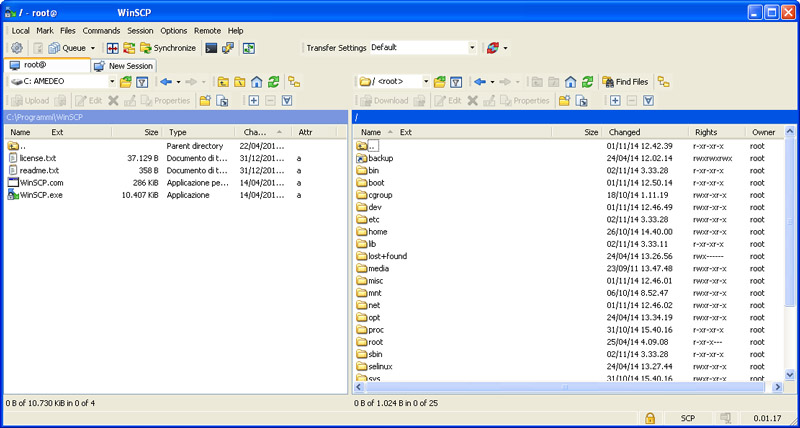The image size is (800, 428).
Task: Click the Queue button
Action: (67, 48)
